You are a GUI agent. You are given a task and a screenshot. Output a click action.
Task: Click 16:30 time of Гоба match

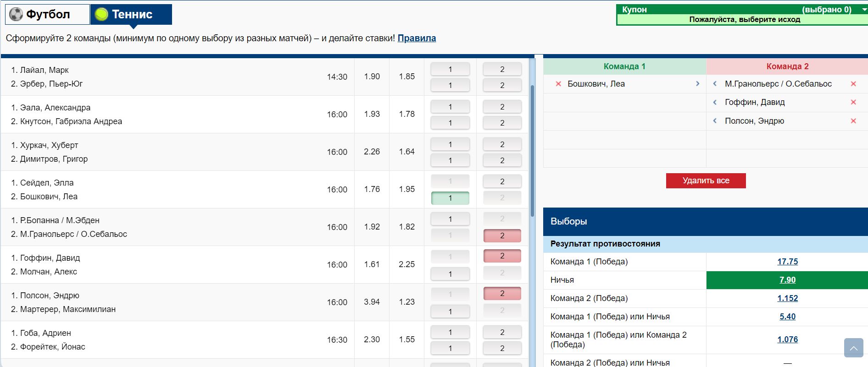tap(337, 340)
